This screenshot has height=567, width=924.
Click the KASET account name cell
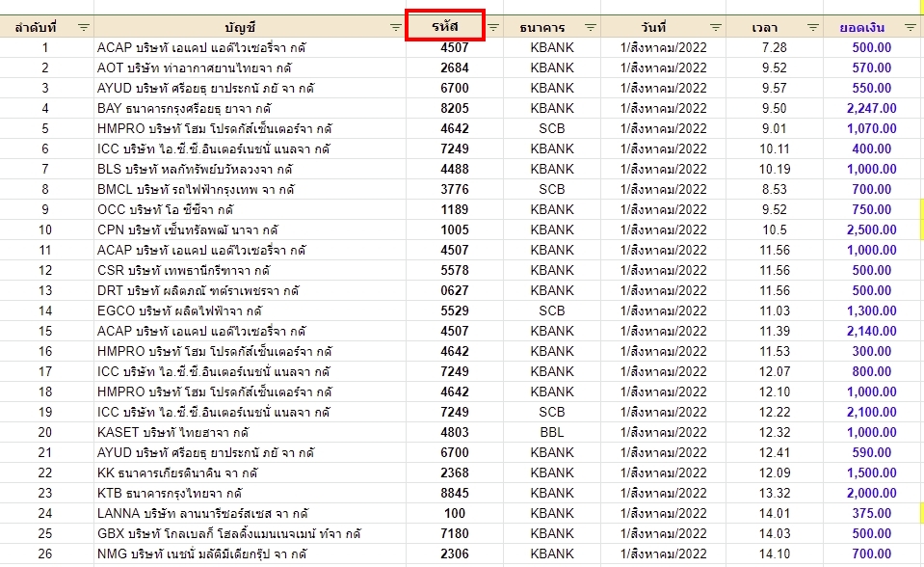coord(250,432)
